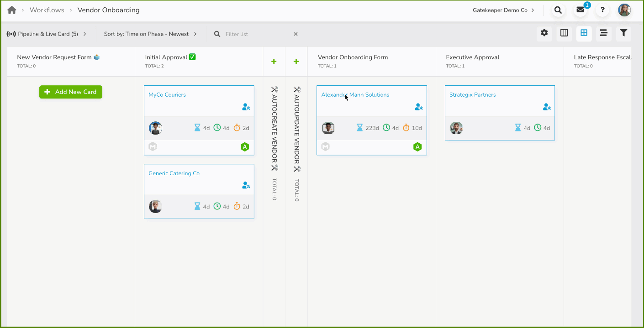Switch to grid card view
This screenshot has height=328, width=644.
(x=584, y=33)
